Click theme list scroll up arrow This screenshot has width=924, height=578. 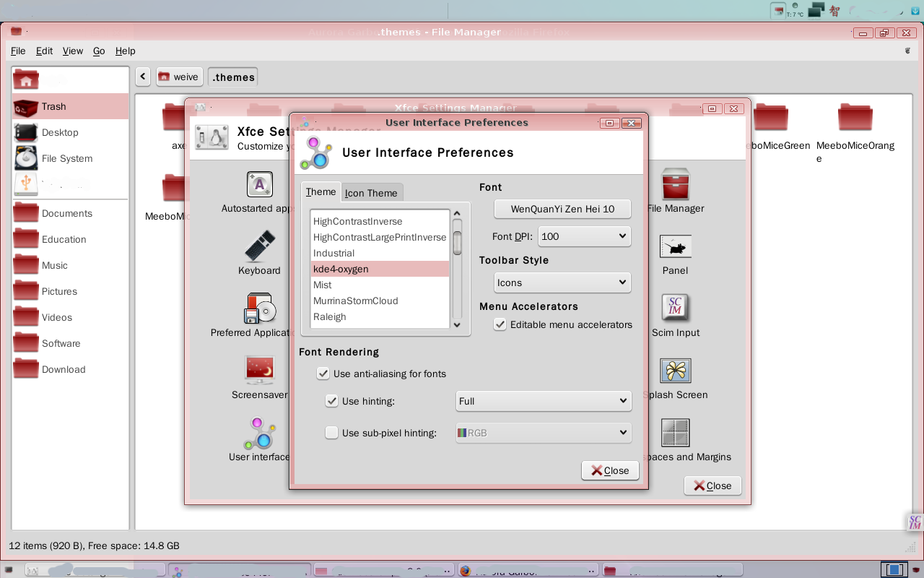(457, 214)
